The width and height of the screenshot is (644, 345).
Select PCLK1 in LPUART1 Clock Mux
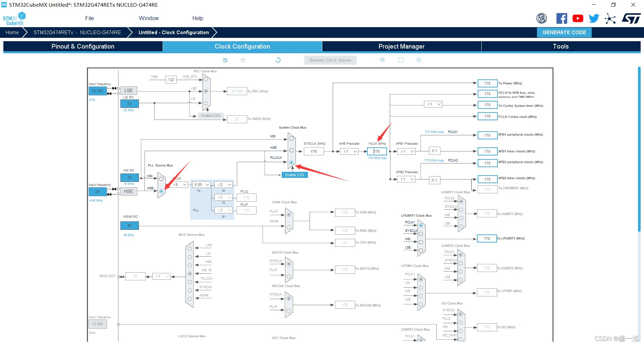(421, 225)
